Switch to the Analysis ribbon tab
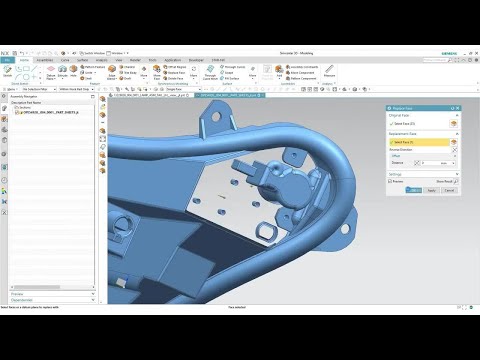Screen dimensions: 480x360 (102, 60)
